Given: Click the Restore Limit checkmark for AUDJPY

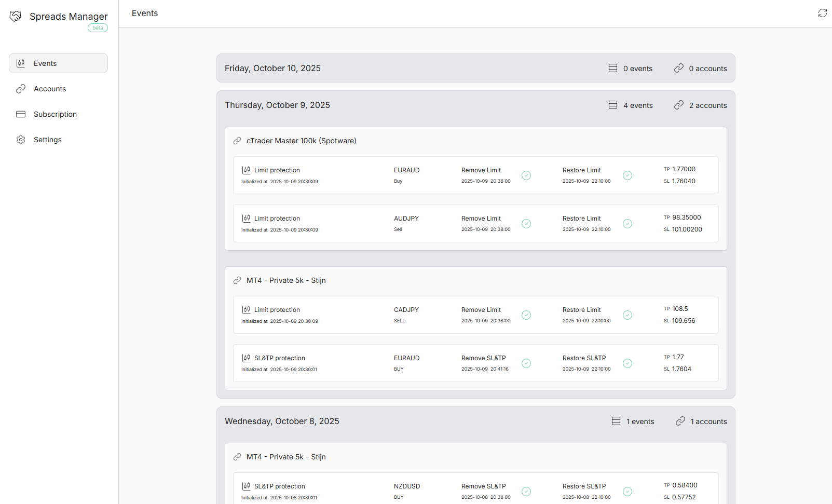Looking at the screenshot, I should coord(627,224).
